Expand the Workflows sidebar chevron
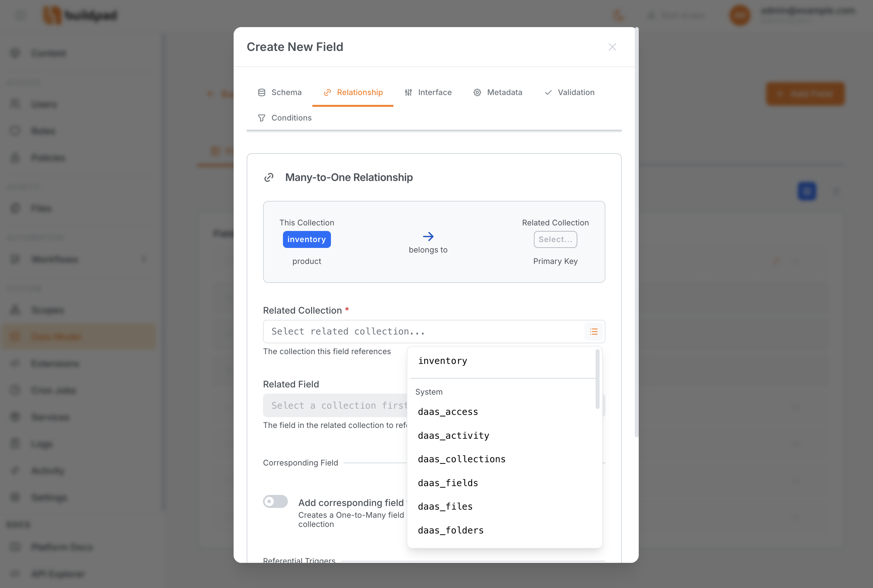This screenshot has height=588, width=873. click(x=143, y=259)
